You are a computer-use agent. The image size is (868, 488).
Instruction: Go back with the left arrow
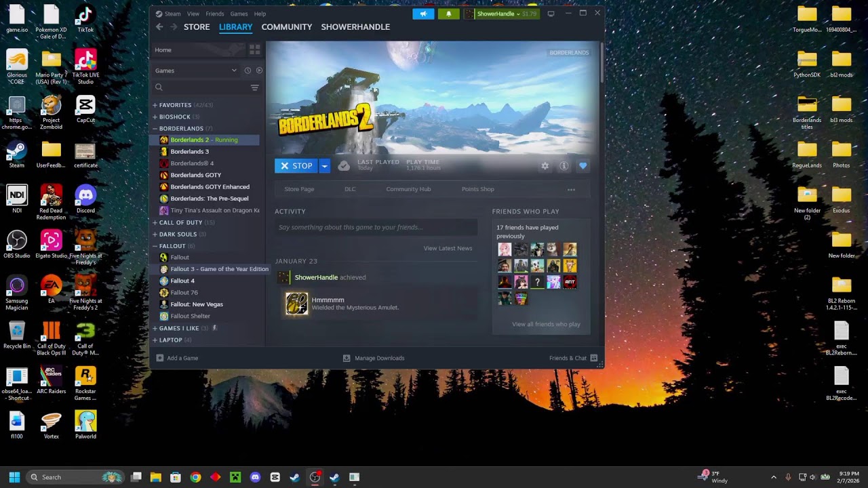[x=159, y=26]
